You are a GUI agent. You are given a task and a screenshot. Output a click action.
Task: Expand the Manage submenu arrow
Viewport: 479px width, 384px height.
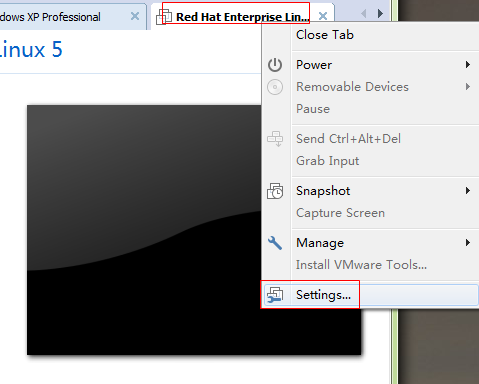pos(468,243)
